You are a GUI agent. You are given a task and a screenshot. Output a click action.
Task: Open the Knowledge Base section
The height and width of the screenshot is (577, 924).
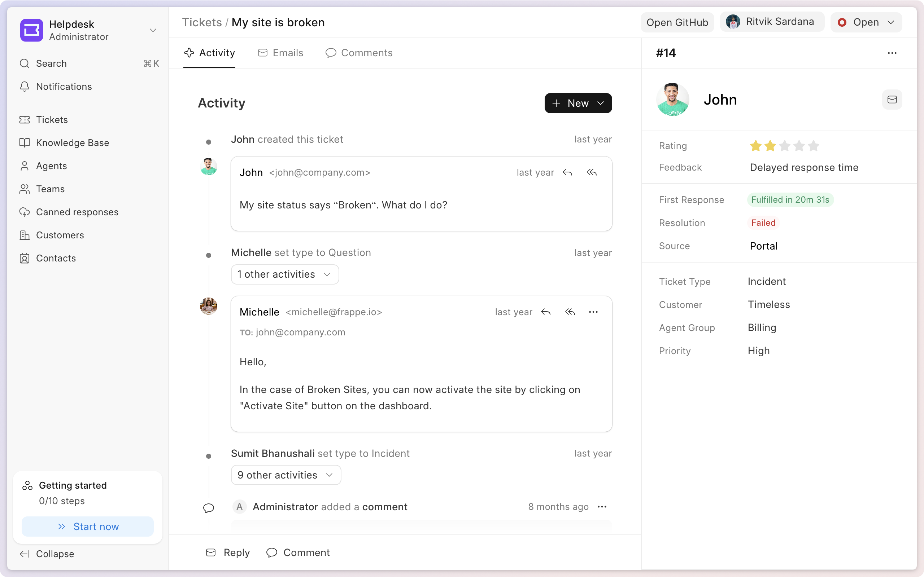(72, 143)
